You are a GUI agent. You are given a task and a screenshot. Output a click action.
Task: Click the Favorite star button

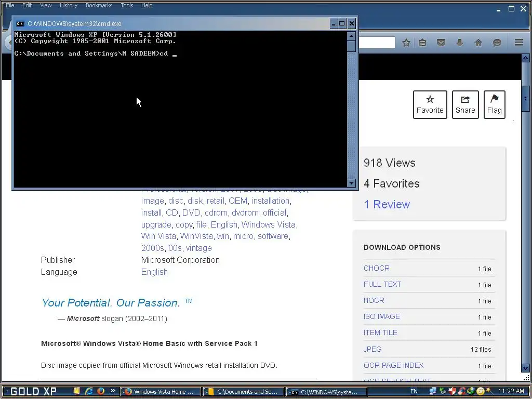[x=430, y=104]
